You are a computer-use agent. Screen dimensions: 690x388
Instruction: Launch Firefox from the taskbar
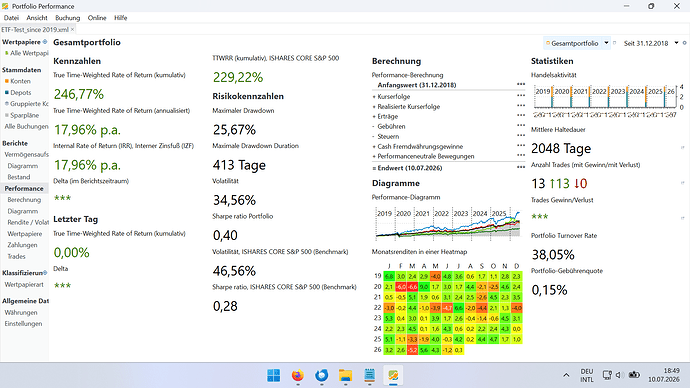click(x=297, y=375)
